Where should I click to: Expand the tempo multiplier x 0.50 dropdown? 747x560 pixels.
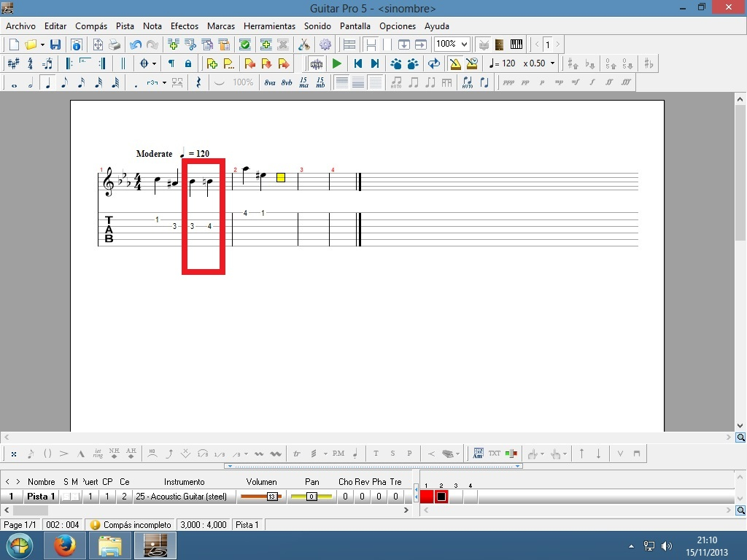(552, 63)
